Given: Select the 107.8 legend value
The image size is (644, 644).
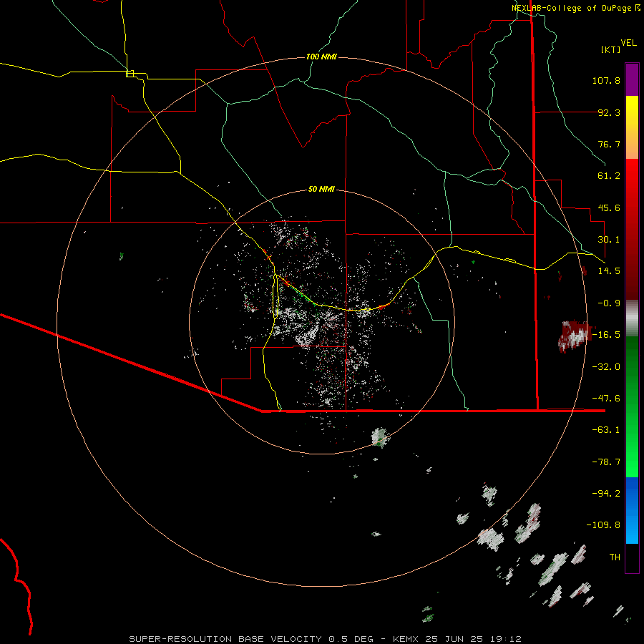Looking at the screenshot, I should (606, 80).
